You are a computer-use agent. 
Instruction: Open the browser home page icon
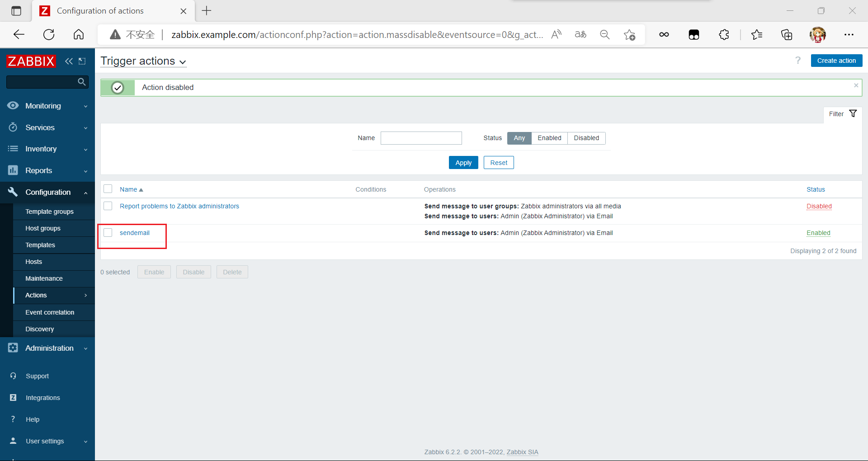(x=79, y=34)
